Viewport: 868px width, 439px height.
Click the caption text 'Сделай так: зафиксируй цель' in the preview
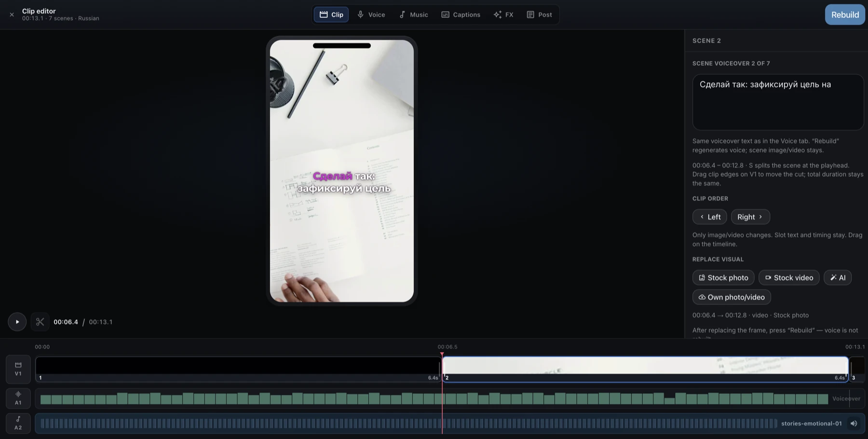[x=344, y=182]
